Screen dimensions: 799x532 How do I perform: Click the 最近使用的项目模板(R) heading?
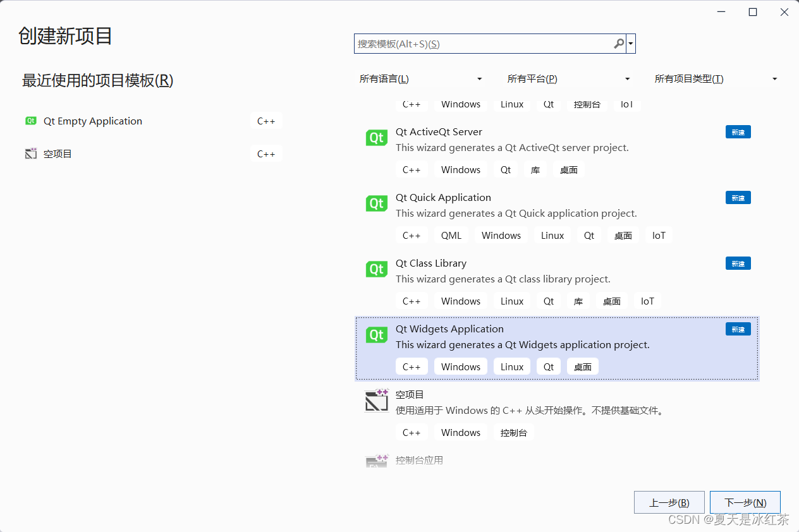(x=98, y=80)
